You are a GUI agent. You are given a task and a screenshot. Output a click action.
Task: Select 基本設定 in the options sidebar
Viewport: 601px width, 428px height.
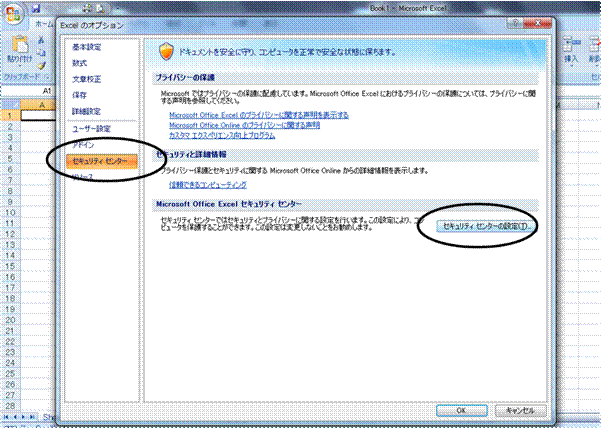pyautogui.click(x=87, y=47)
